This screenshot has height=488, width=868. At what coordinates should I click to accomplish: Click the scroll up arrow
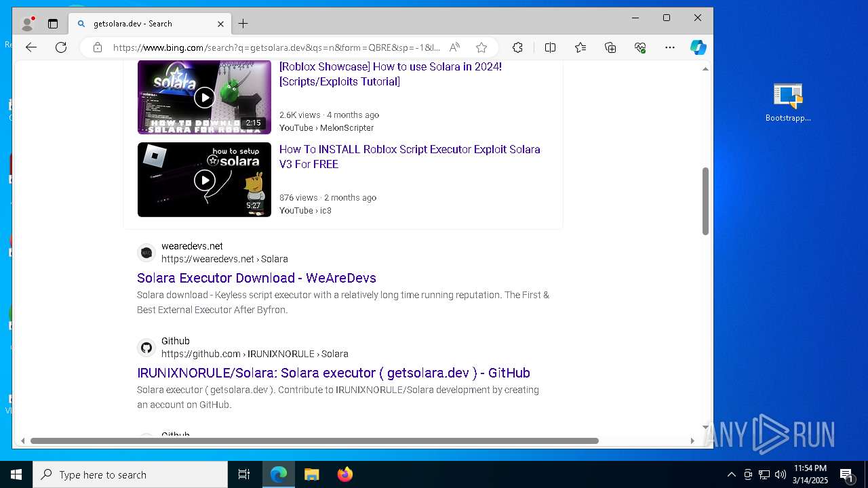(705, 69)
